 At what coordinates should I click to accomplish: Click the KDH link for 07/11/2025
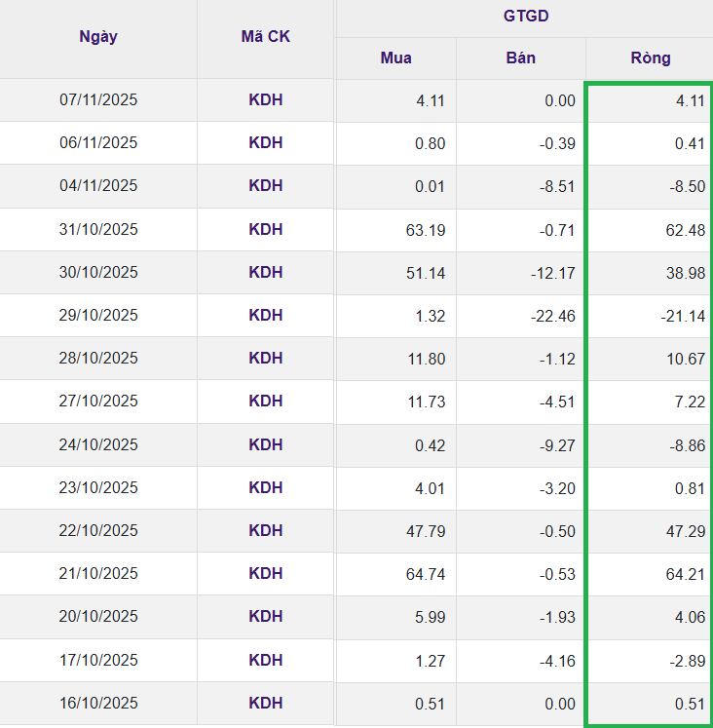265,99
